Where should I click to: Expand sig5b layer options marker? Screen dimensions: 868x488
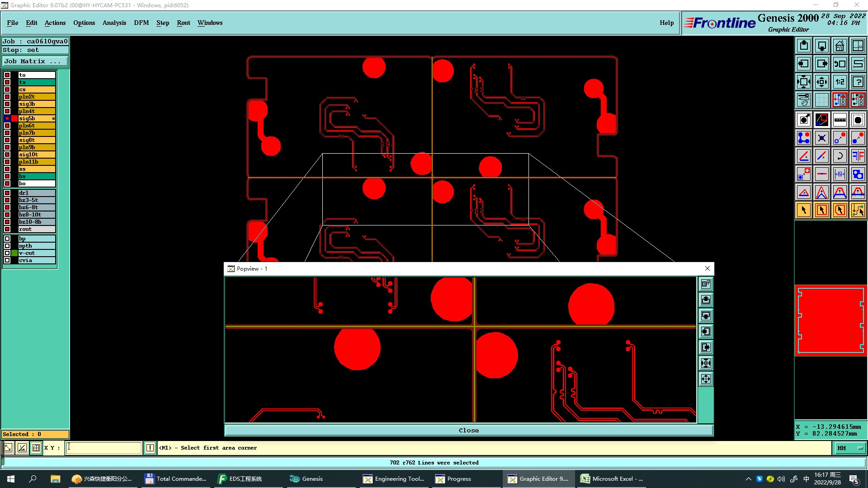pyautogui.click(x=53, y=118)
